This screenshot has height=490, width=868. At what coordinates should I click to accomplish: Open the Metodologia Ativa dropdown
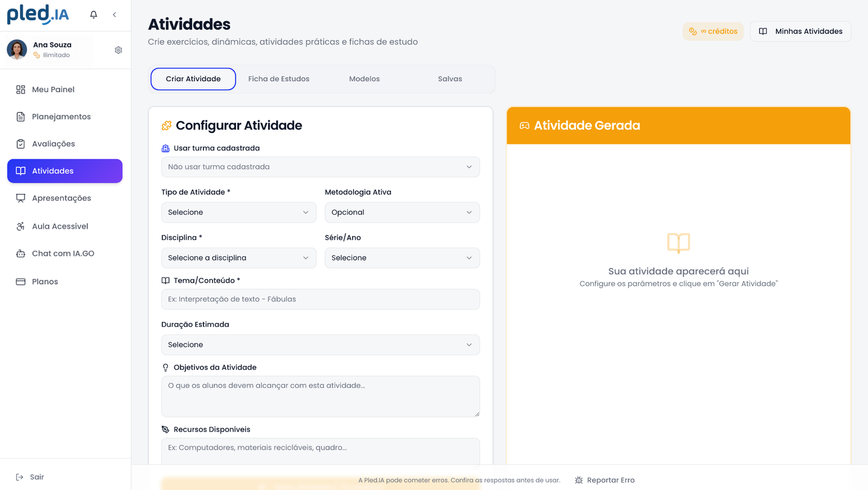tap(401, 212)
